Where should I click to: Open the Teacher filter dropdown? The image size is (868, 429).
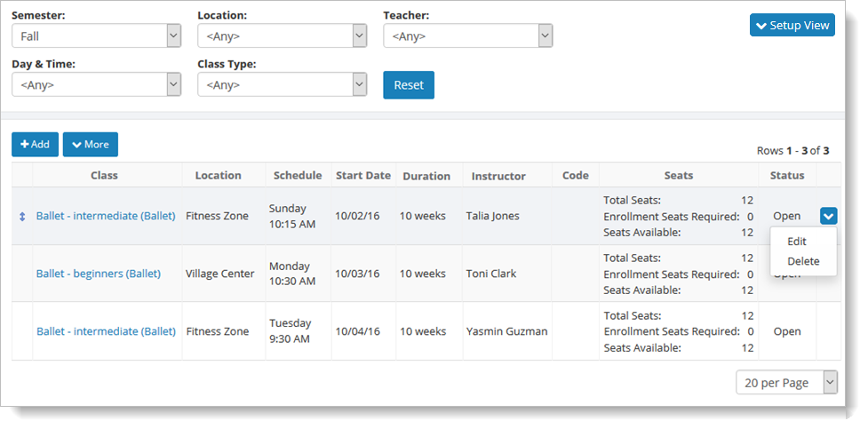(467, 36)
